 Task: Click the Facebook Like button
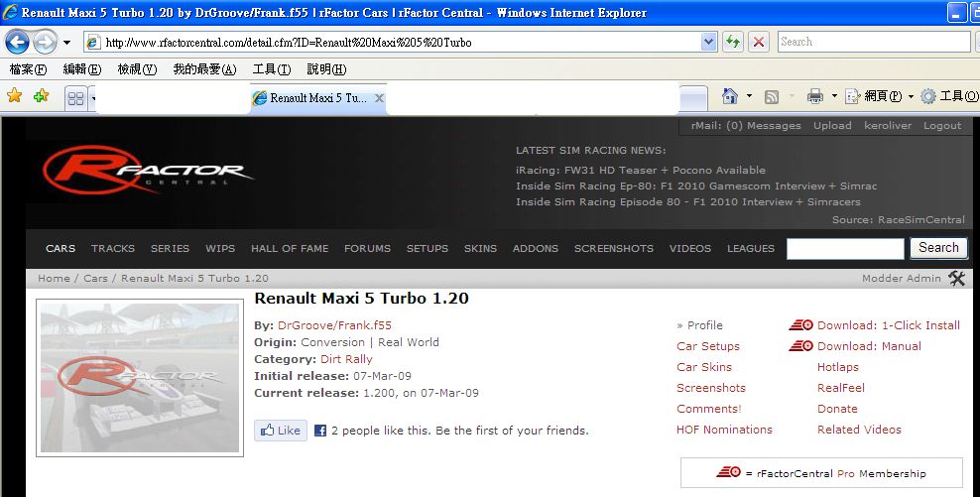tap(280, 431)
